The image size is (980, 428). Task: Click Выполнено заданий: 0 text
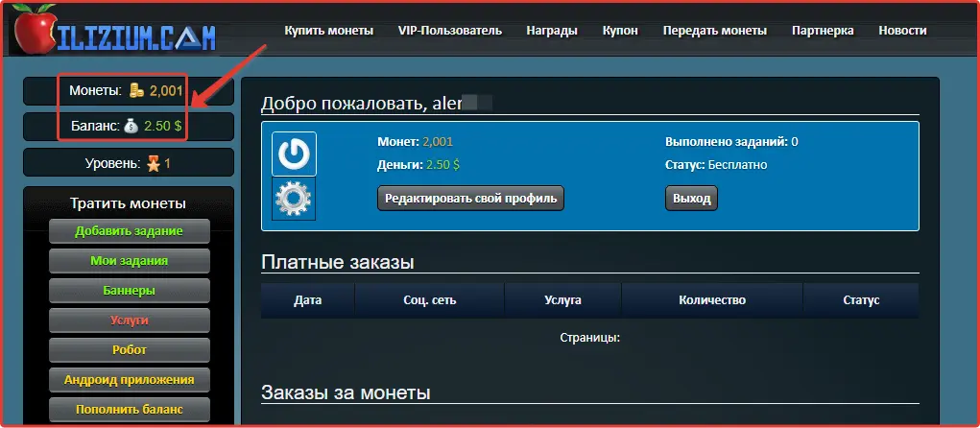pyautogui.click(x=731, y=142)
